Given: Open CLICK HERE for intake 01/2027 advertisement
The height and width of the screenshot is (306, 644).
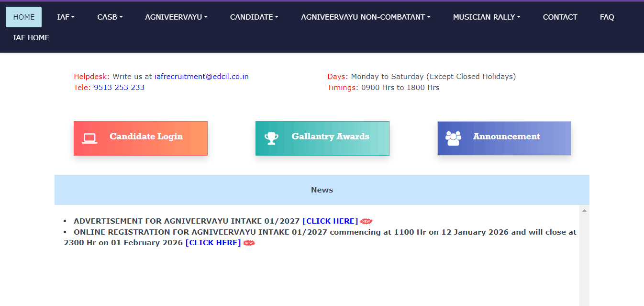Looking at the screenshot, I should (330, 221).
